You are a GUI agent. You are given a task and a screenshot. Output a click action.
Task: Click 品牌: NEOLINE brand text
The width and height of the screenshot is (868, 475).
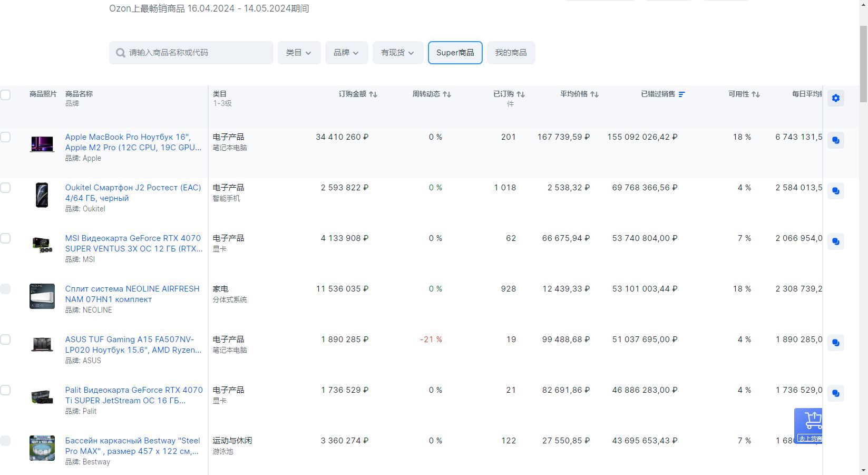click(x=89, y=310)
